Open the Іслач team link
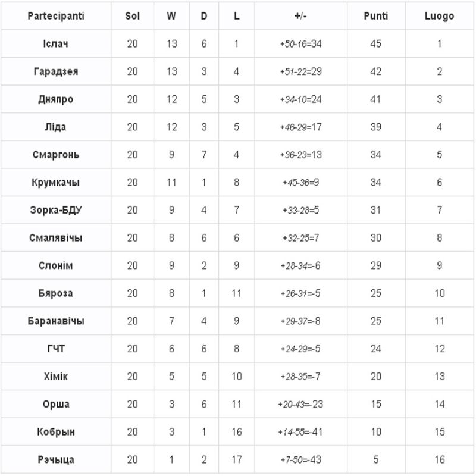 [x=56, y=44]
